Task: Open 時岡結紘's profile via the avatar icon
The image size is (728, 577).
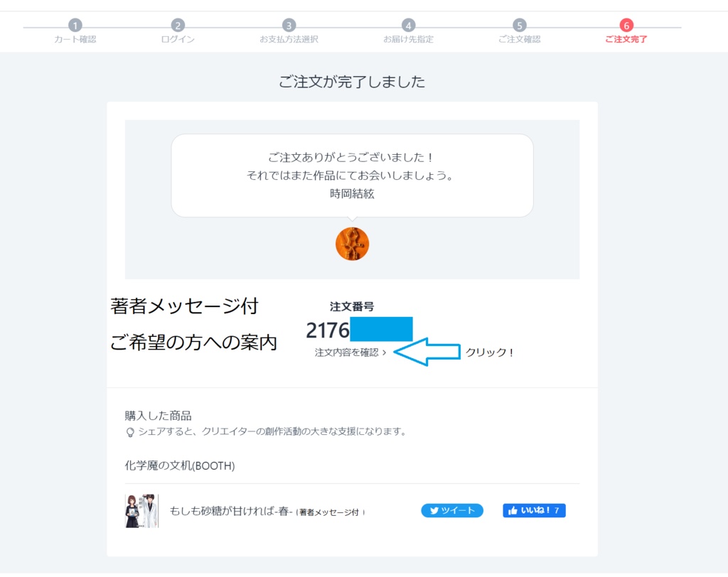Action: pos(353,243)
